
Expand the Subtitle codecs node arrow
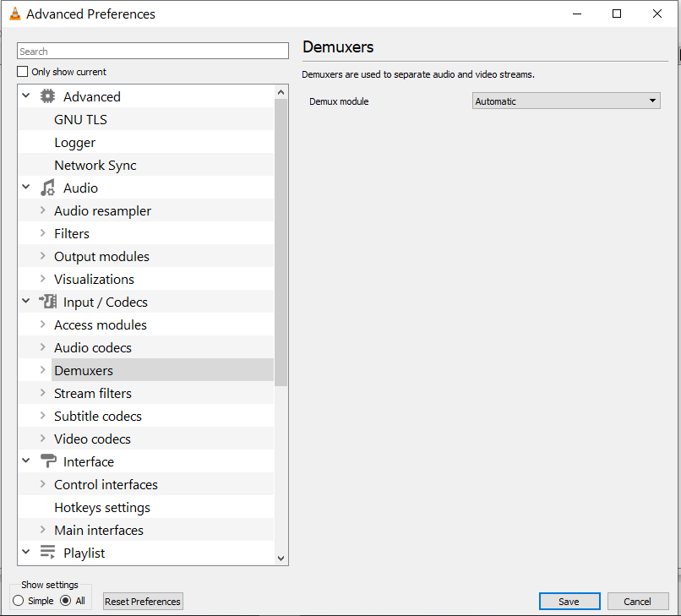point(42,415)
